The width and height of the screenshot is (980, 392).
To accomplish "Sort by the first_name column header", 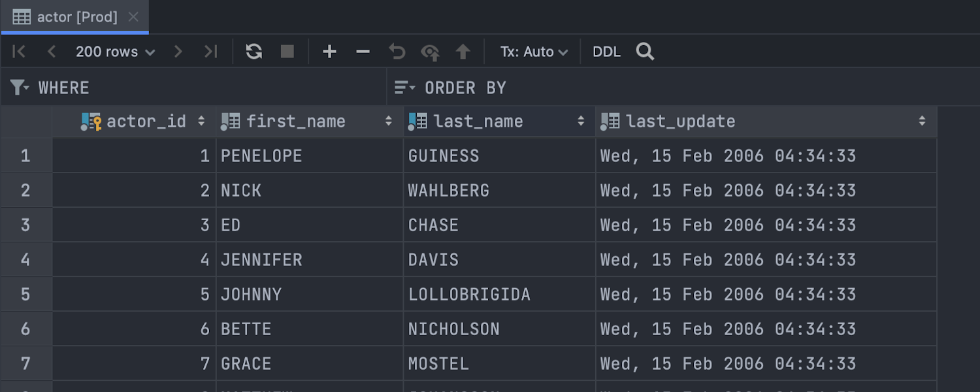I will pos(295,122).
